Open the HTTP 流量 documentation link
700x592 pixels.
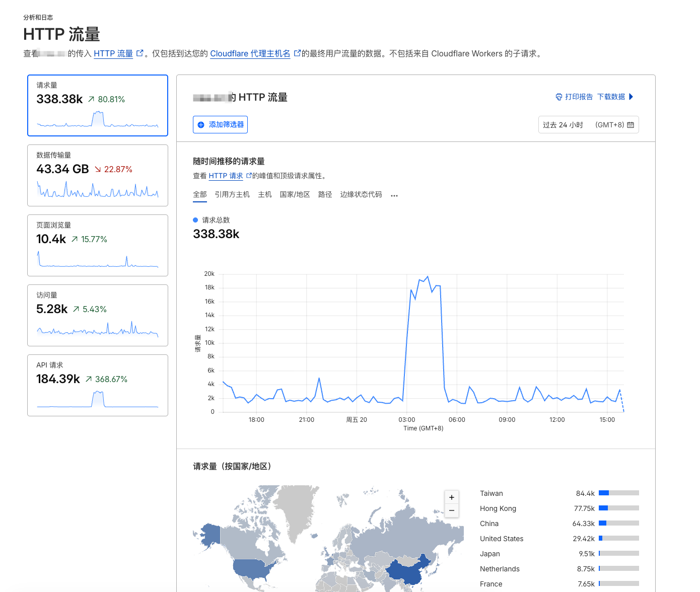click(113, 53)
